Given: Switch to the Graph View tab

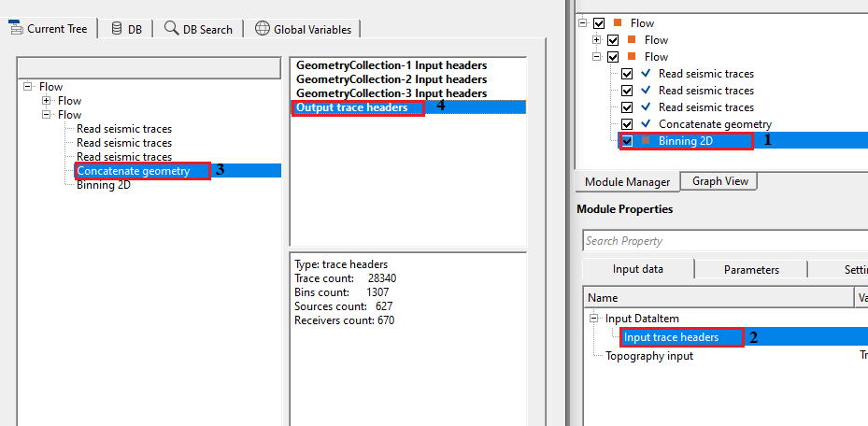Looking at the screenshot, I should [x=719, y=181].
